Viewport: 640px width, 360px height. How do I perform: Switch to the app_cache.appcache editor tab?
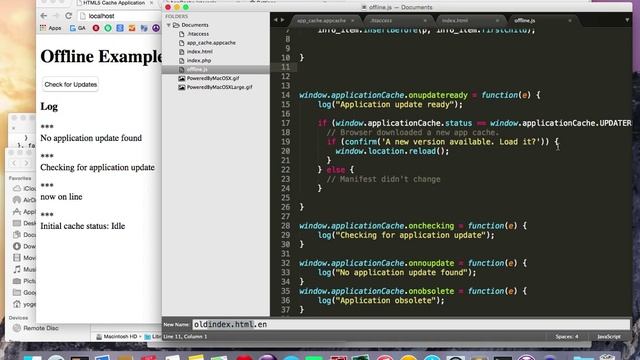[x=321, y=20]
